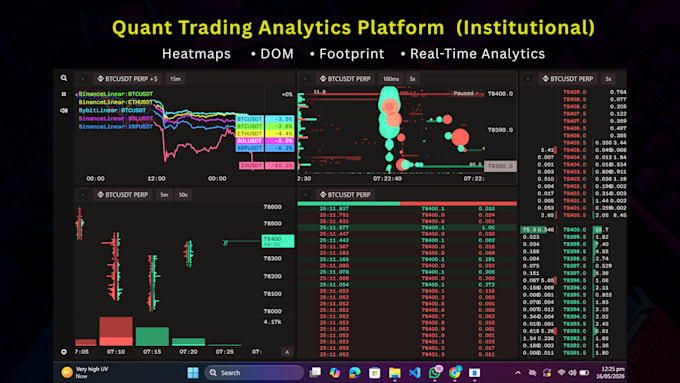Click the dash button of the time and sales pane

coord(305,195)
